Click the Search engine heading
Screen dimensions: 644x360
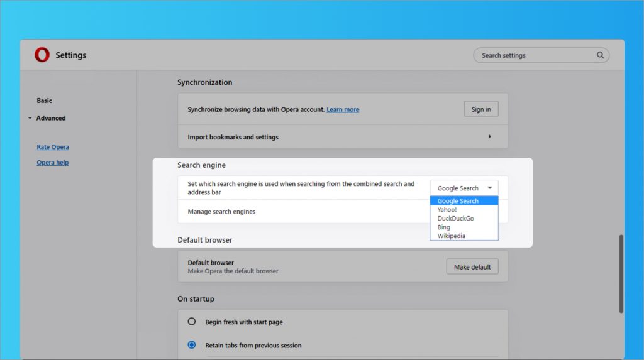click(x=201, y=165)
